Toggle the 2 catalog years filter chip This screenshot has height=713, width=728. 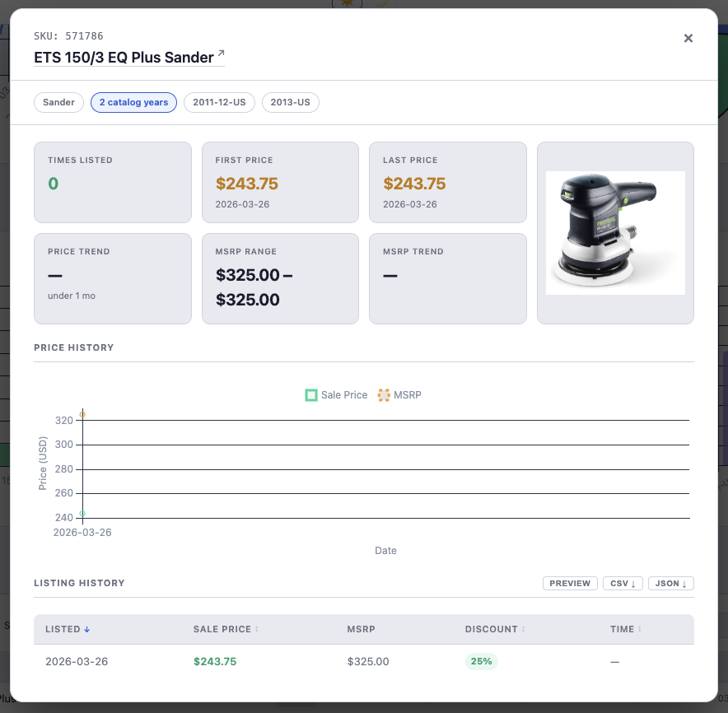[133, 102]
